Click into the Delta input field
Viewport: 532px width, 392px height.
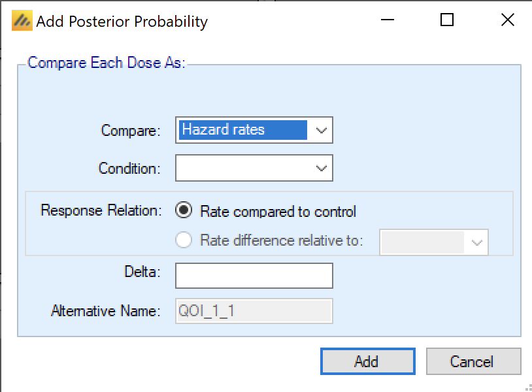coord(254,276)
